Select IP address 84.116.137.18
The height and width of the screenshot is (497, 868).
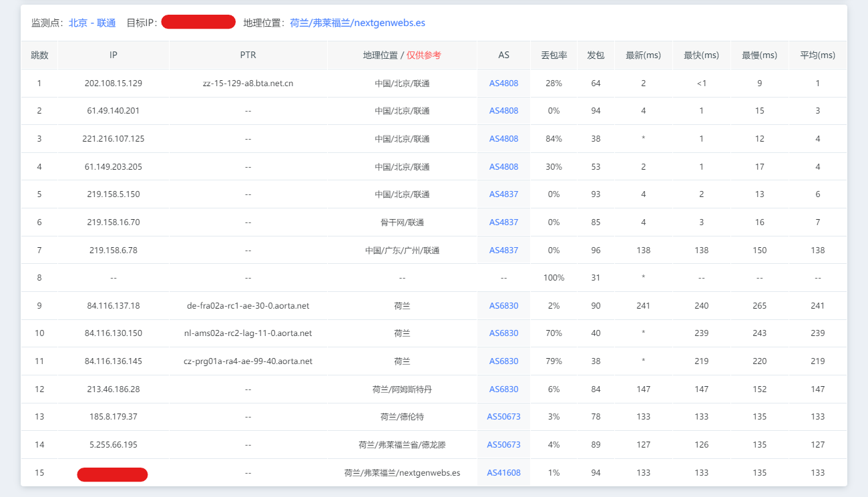point(114,306)
